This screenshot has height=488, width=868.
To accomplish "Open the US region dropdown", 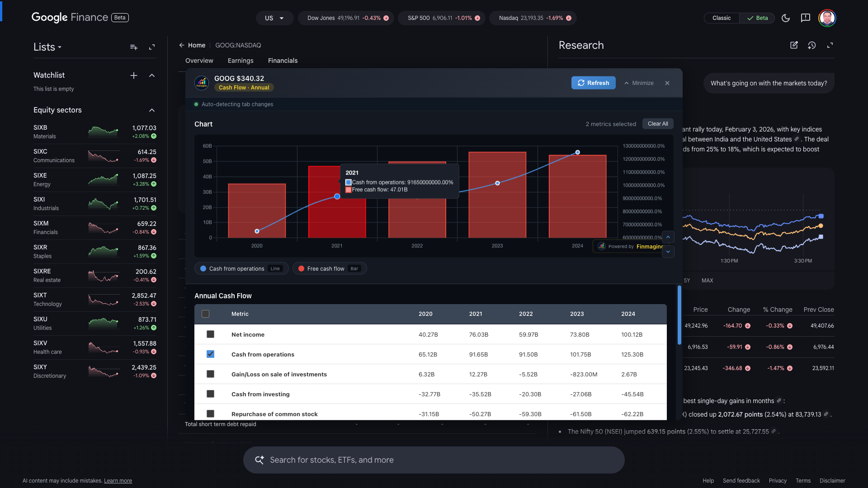I will point(274,18).
